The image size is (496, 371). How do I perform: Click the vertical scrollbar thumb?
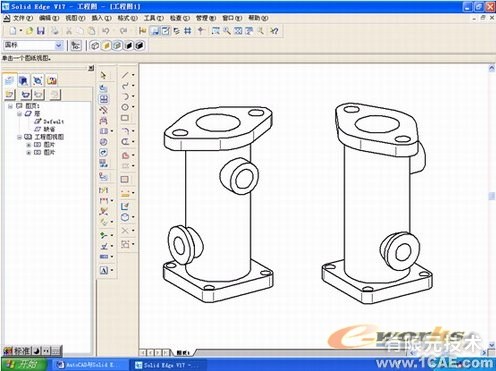492,196
